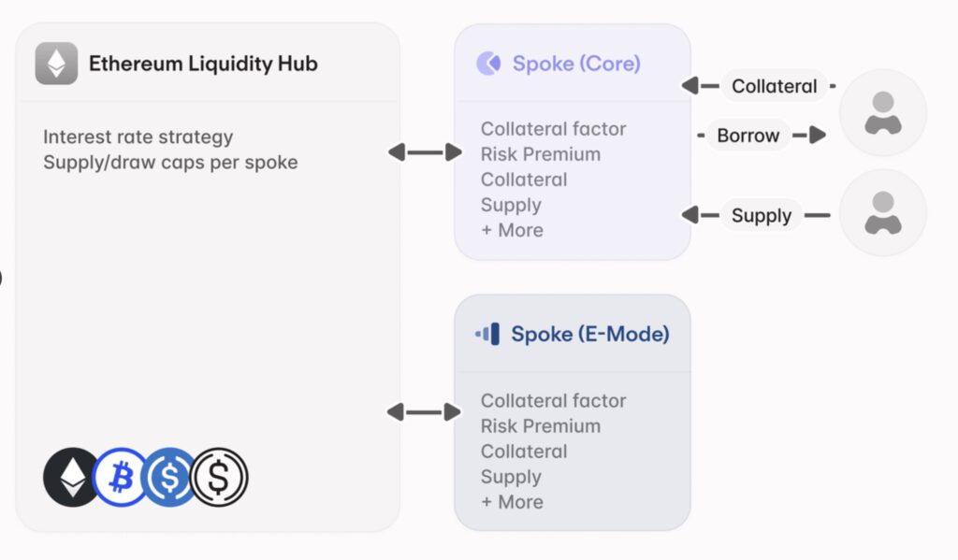This screenshot has height=560, width=958.
Task: Click the Borrow arrow label
Action: point(748,136)
